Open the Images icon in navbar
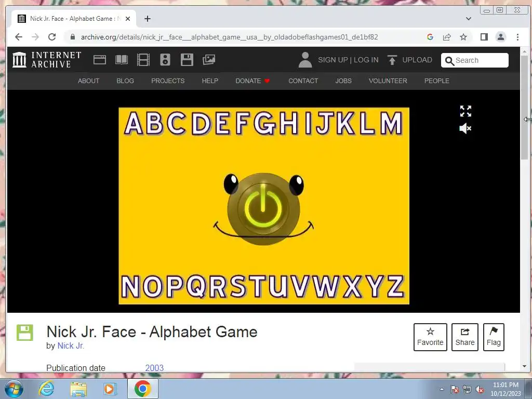Screen dimensions: 532x399 (209, 60)
